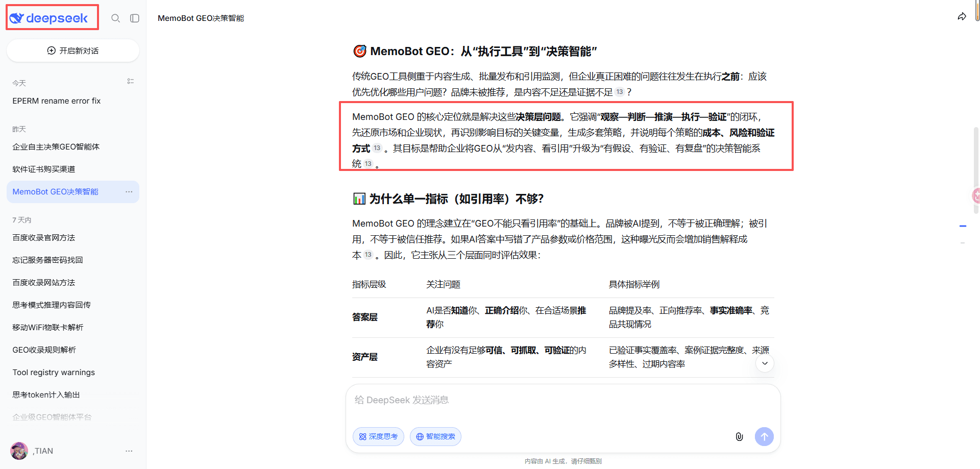980x469 pixels.
Task: Toggle 深度思考 mode
Action: tap(378, 436)
